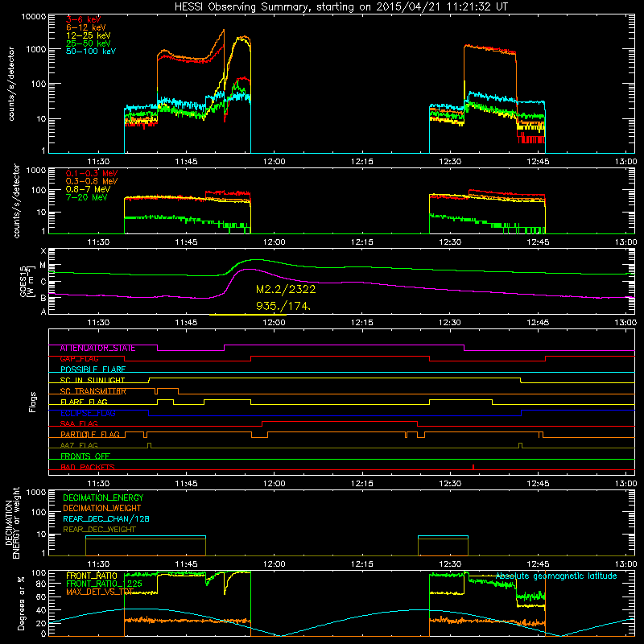This screenshot has width=644, height=644.
Task: Click the FRONT_RATIO legend label
Action: (x=92, y=576)
